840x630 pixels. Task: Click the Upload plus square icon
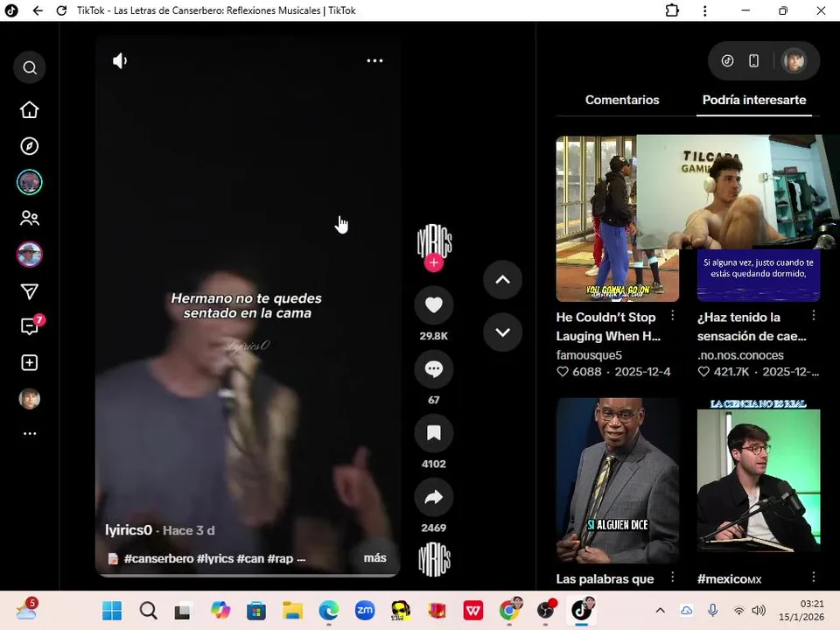point(30,362)
